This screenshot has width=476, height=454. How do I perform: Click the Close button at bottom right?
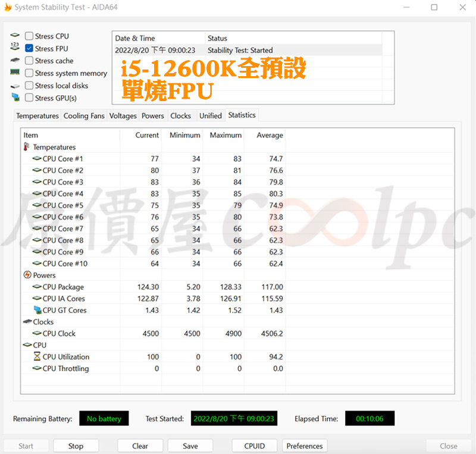[x=449, y=446]
